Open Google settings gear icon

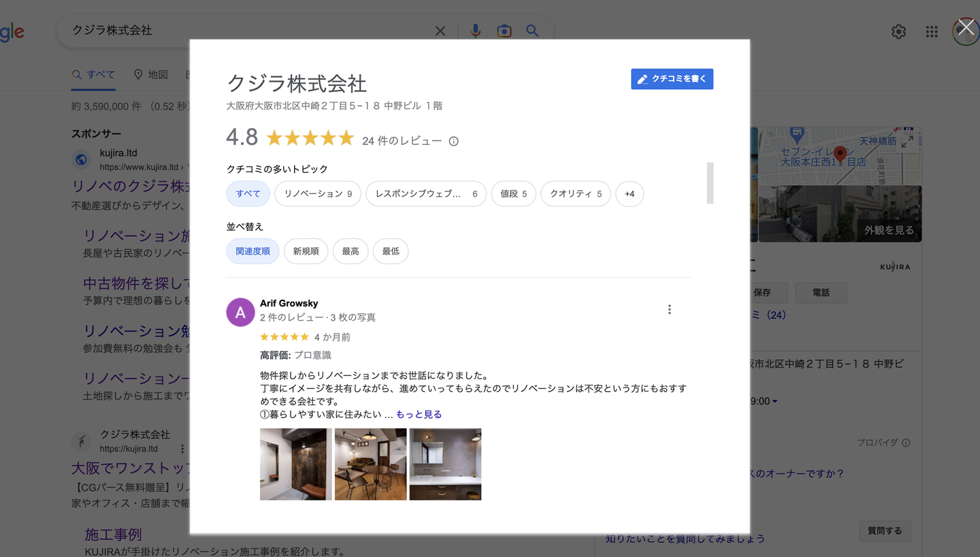pos(899,31)
